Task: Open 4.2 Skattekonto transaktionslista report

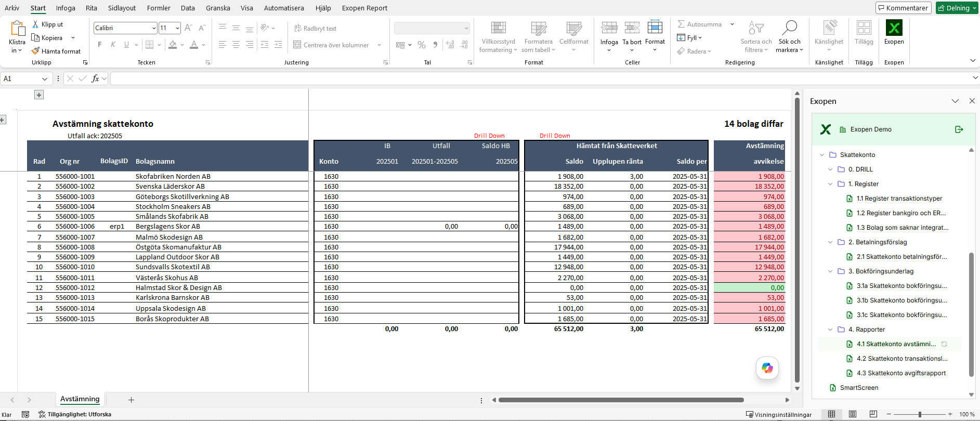Action: (902, 359)
